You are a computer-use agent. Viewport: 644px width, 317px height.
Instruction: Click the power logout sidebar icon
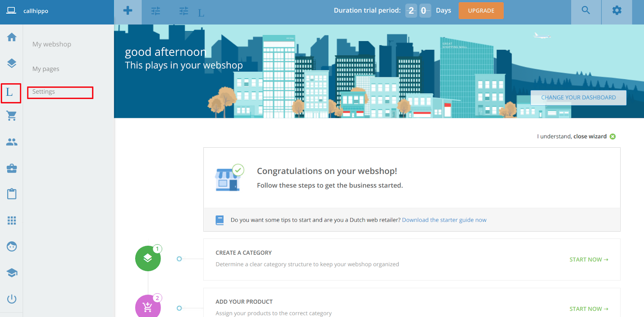point(12,299)
